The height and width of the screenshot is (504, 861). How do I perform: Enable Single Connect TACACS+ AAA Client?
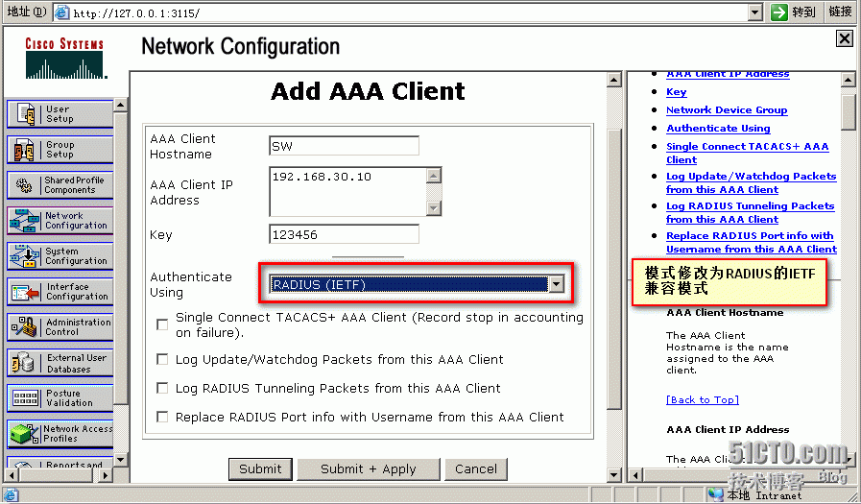pos(162,324)
